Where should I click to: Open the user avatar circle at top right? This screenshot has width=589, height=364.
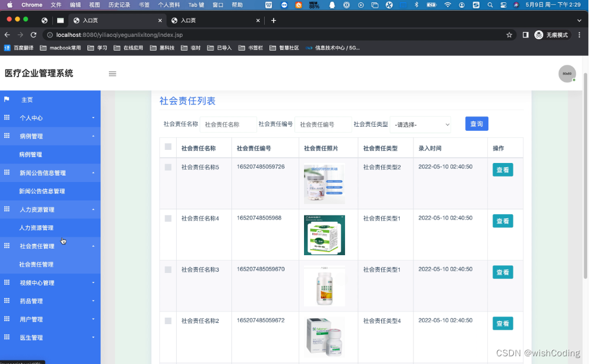pyautogui.click(x=566, y=73)
